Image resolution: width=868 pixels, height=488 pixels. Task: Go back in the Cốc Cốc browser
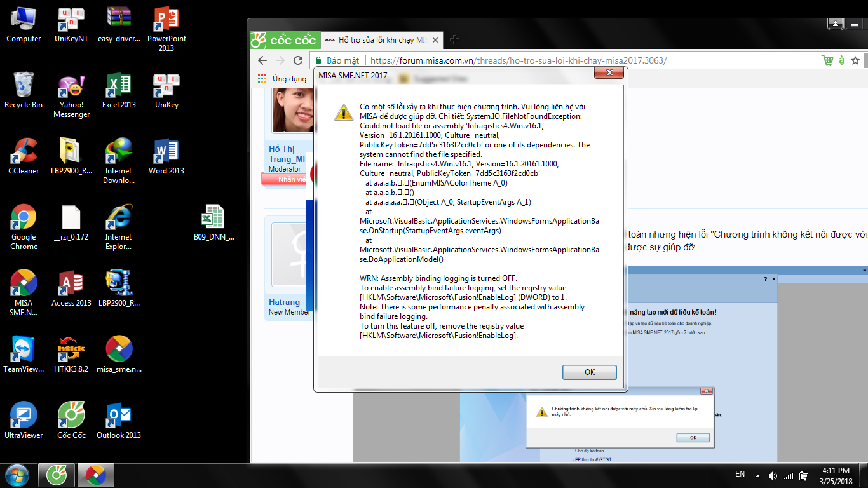262,60
